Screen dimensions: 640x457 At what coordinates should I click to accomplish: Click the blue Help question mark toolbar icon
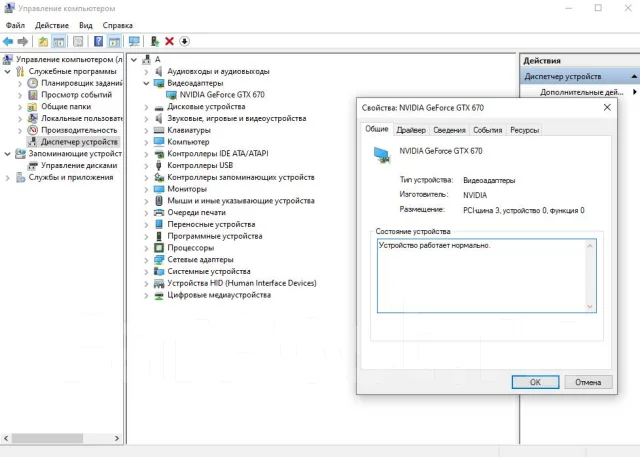click(x=98, y=41)
